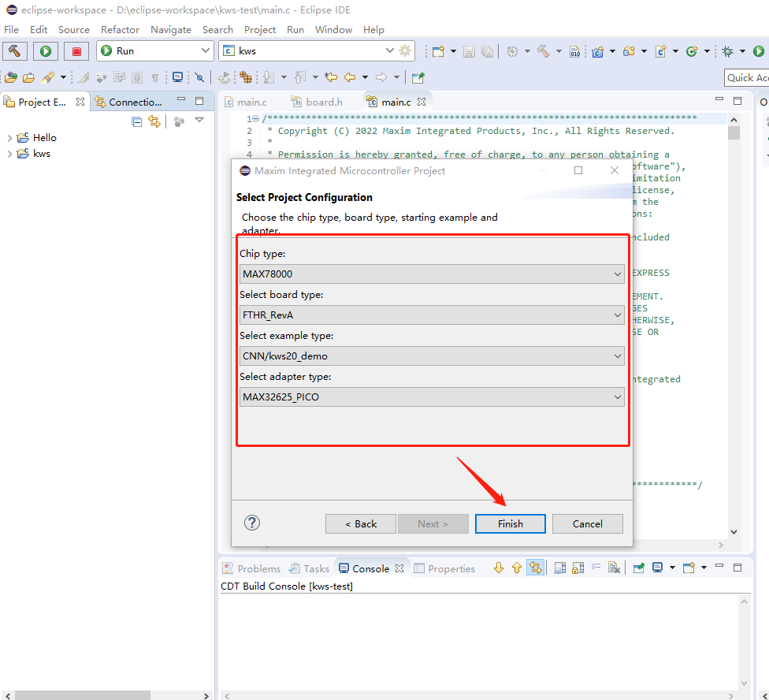Viewport: 769px width, 700px height.
Task: Switch to the Tasks tab
Action: pos(310,568)
